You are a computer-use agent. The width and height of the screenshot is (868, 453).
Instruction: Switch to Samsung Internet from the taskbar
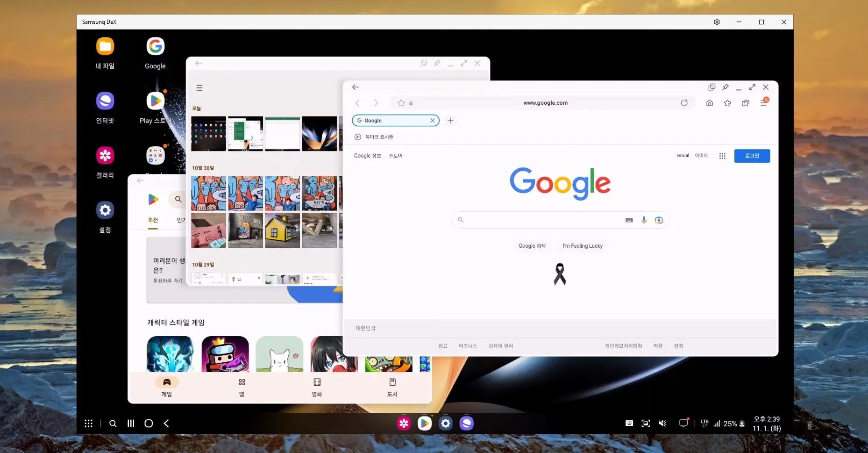coord(466,424)
